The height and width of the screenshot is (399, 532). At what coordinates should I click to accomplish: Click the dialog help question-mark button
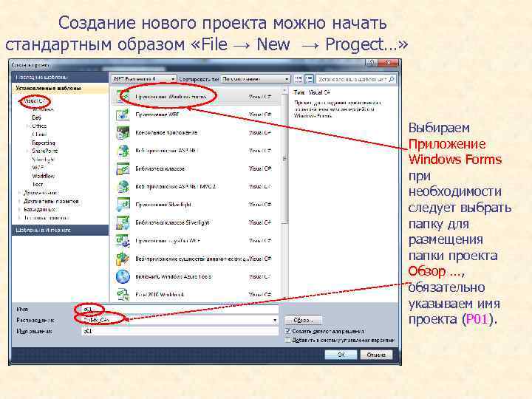[x=371, y=63]
